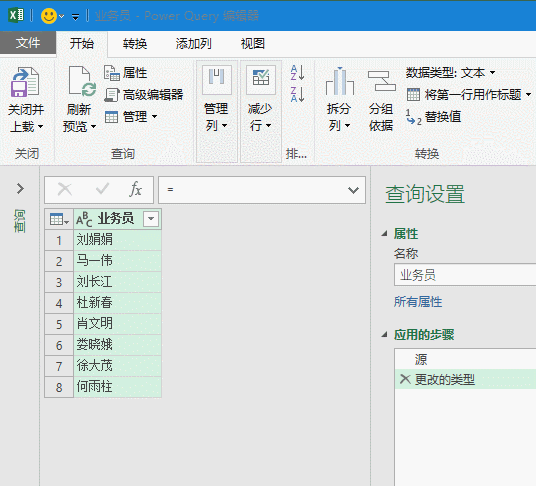
Task: Sort descending Z to A
Action: (297, 94)
